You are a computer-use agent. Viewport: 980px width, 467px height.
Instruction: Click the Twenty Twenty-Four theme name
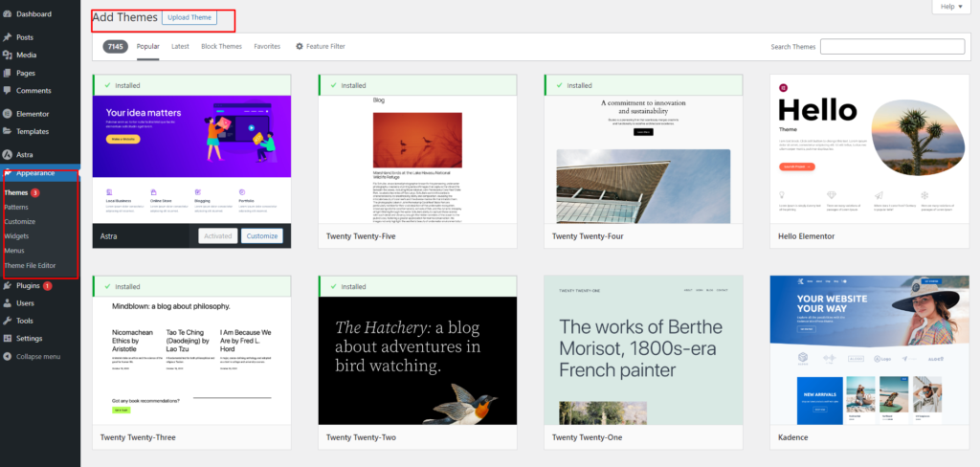click(588, 236)
